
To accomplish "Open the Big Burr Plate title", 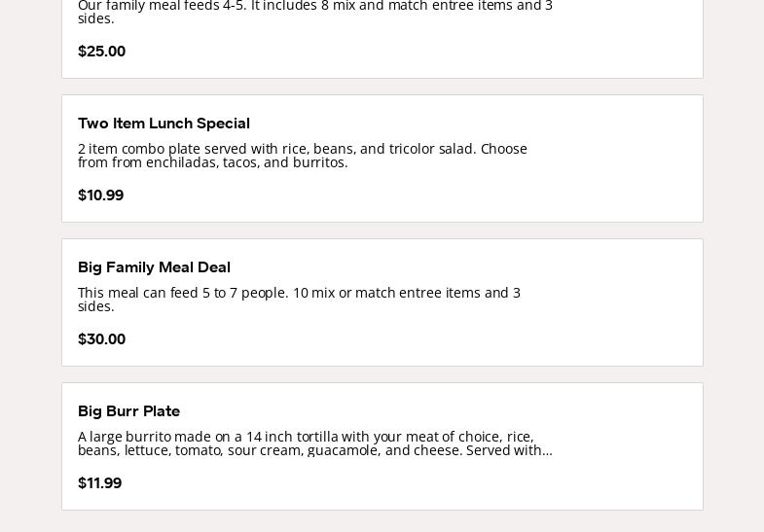I will pyautogui.click(x=128, y=411).
